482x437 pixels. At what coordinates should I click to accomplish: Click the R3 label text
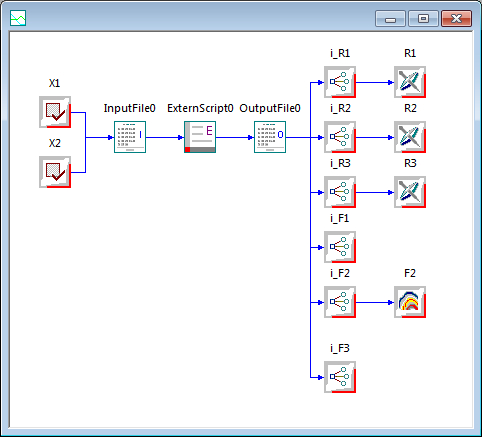410,163
